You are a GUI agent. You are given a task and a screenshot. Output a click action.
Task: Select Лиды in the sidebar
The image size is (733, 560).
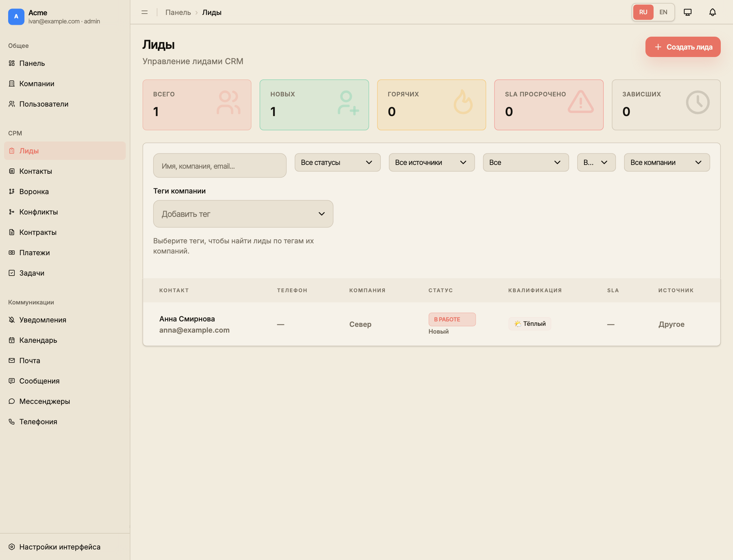click(x=65, y=151)
